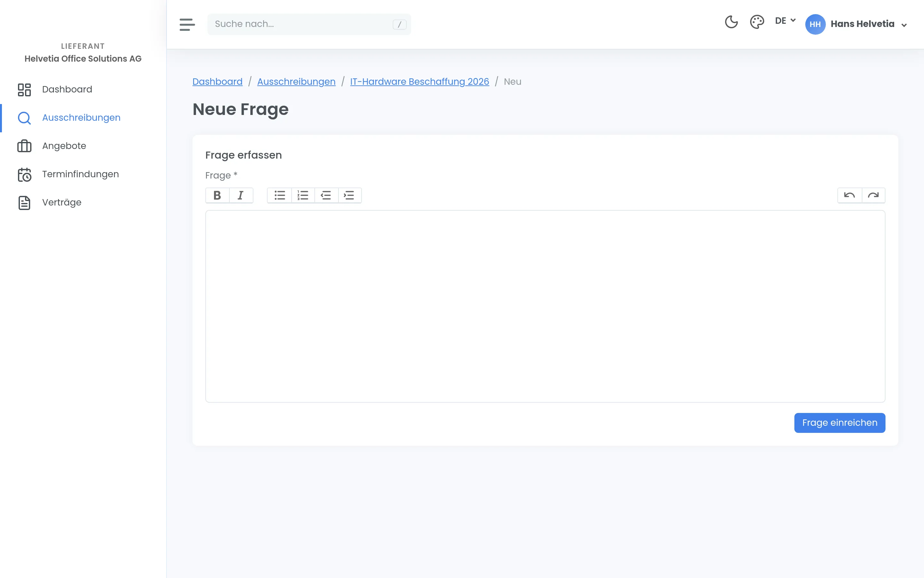924x578 pixels.
Task: Toggle italic formatting in editor
Action: tap(241, 195)
